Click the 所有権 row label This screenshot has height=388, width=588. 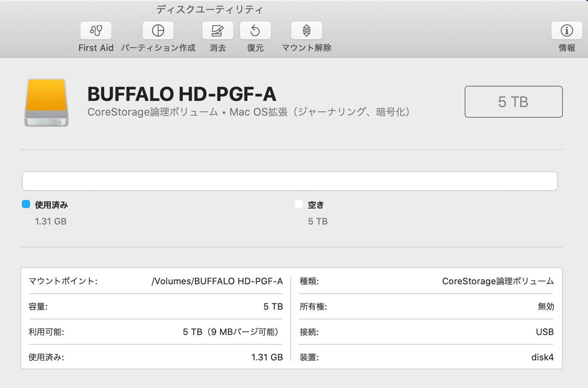[313, 307]
